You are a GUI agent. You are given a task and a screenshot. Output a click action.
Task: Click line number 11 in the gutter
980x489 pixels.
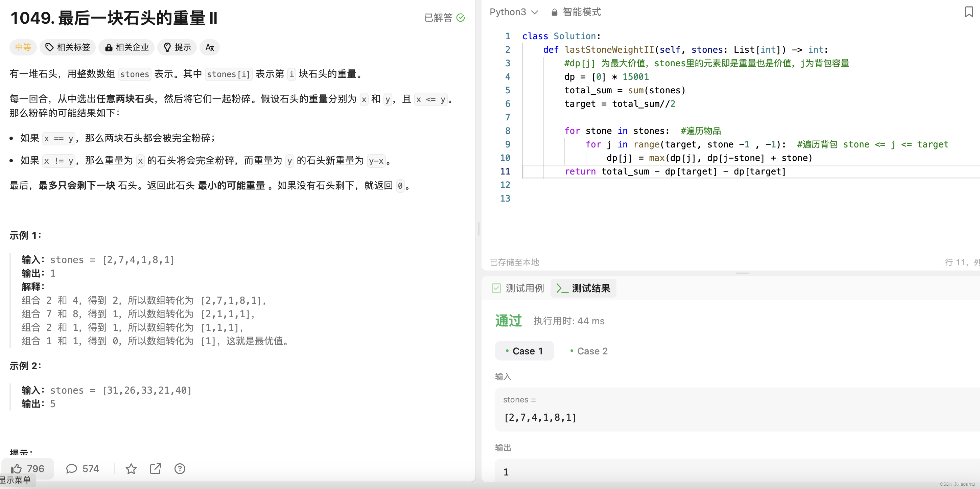(505, 171)
